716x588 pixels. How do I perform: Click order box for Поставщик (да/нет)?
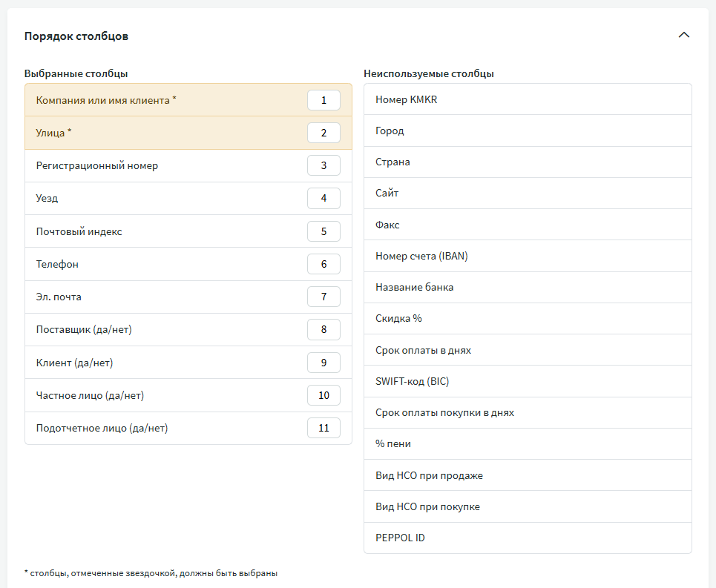pyautogui.click(x=323, y=329)
